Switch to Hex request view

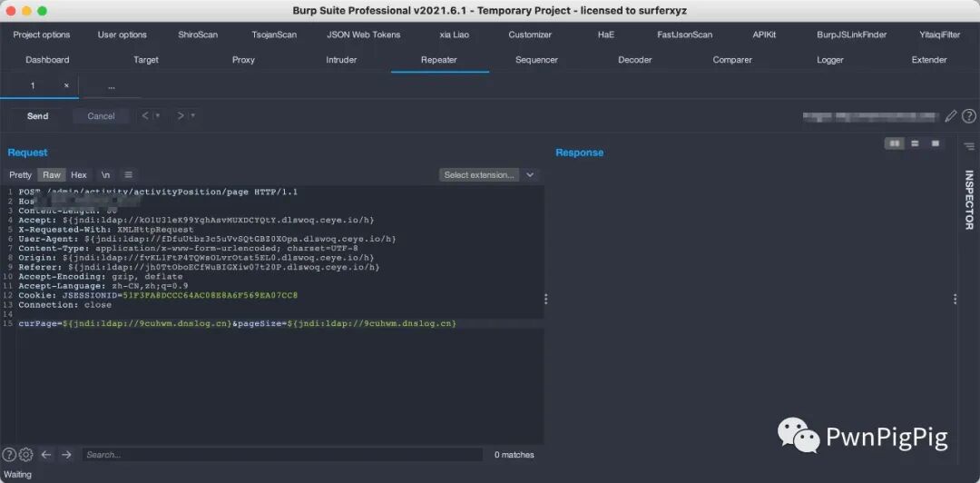pos(79,175)
